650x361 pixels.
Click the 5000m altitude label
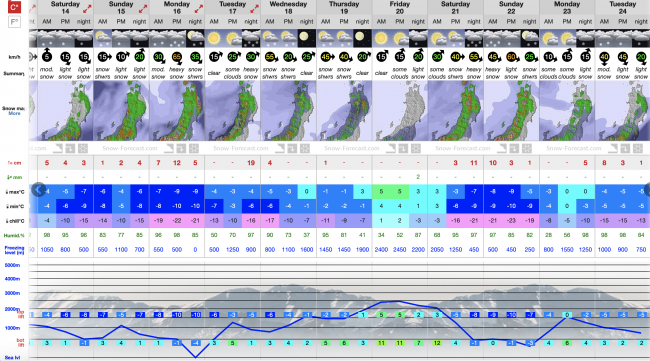click(x=12, y=265)
